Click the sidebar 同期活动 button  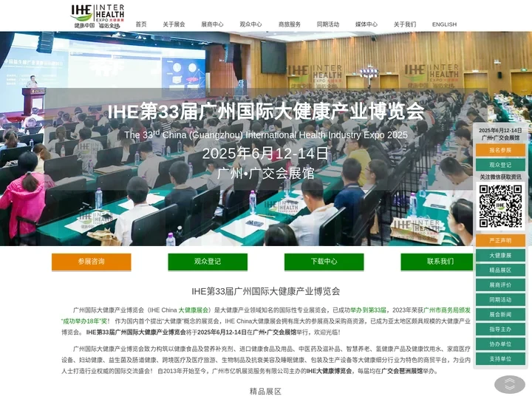tap(500, 299)
